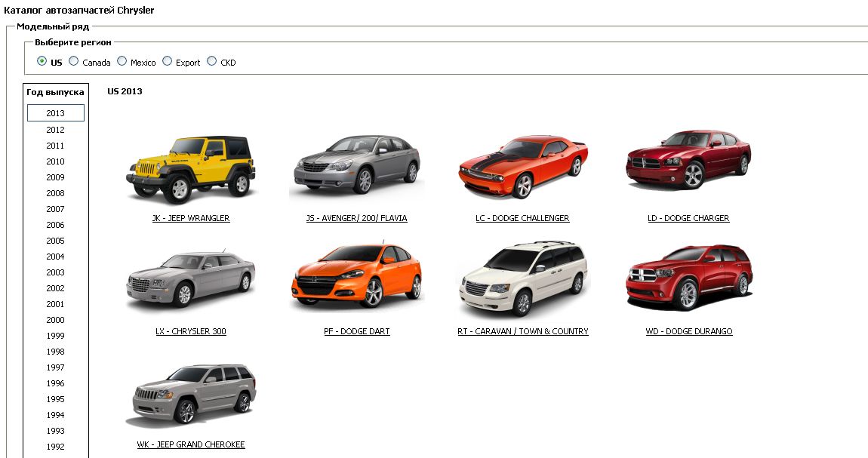The width and height of the screenshot is (868, 458).
Task: Open the gray Avenger/200 sedan picture
Action: point(357,164)
